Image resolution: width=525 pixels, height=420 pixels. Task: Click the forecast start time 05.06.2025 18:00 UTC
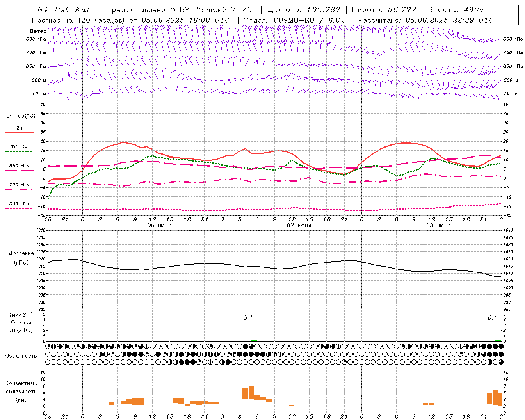click(185, 20)
